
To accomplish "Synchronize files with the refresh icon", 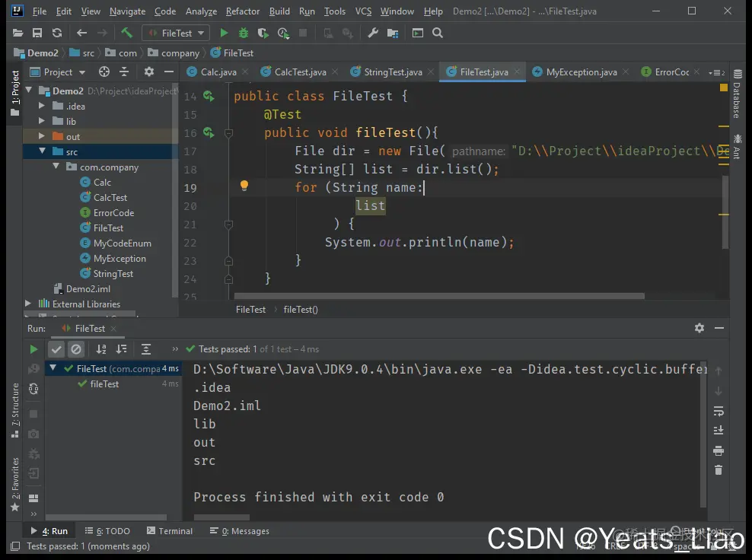I will click(x=57, y=33).
